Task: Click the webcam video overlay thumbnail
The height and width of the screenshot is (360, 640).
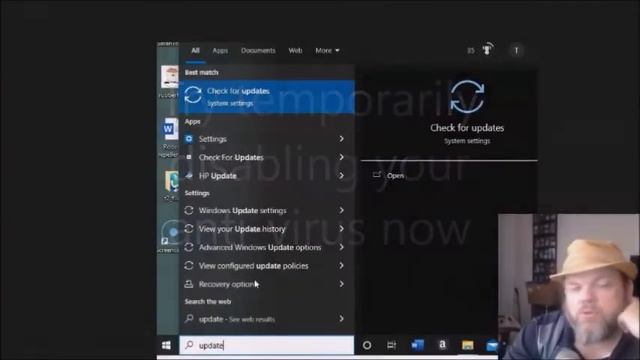Action: (569, 287)
